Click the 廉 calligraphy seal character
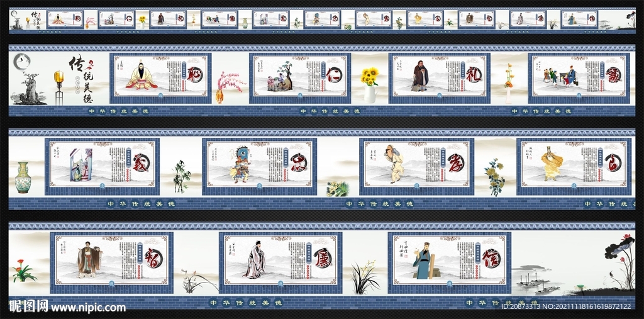Image resolution: width=644 pixels, height=319 pixels. [x=323, y=257]
